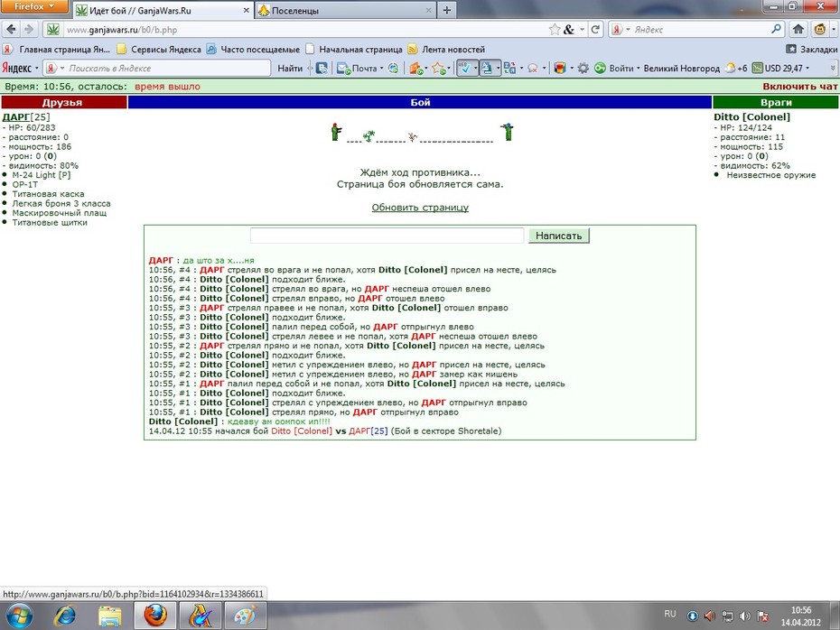Open Лента новостей feed bookmark
This screenshot has width=840, height=630.
[x=445, y=50]
